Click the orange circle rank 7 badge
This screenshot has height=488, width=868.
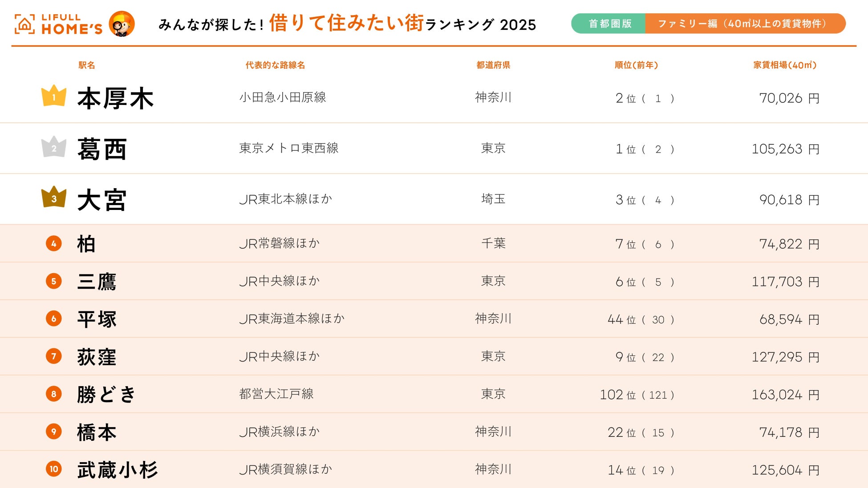click(54, 356)
